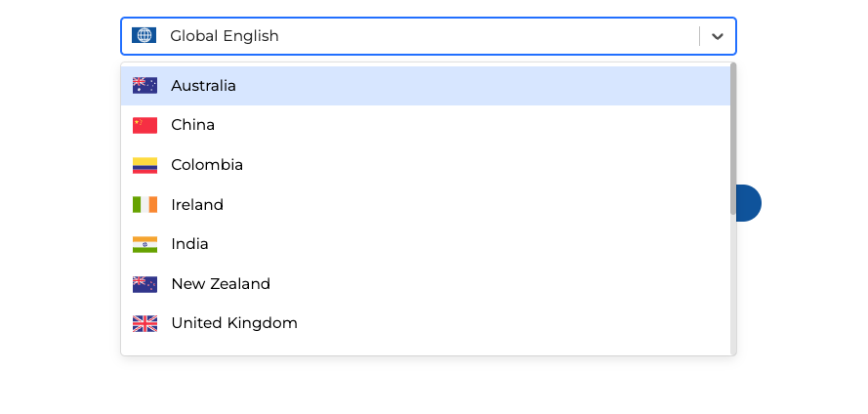Click the globe icon beside Global English
The width and height of the screenshot is (868, 414).
[144, 36]
